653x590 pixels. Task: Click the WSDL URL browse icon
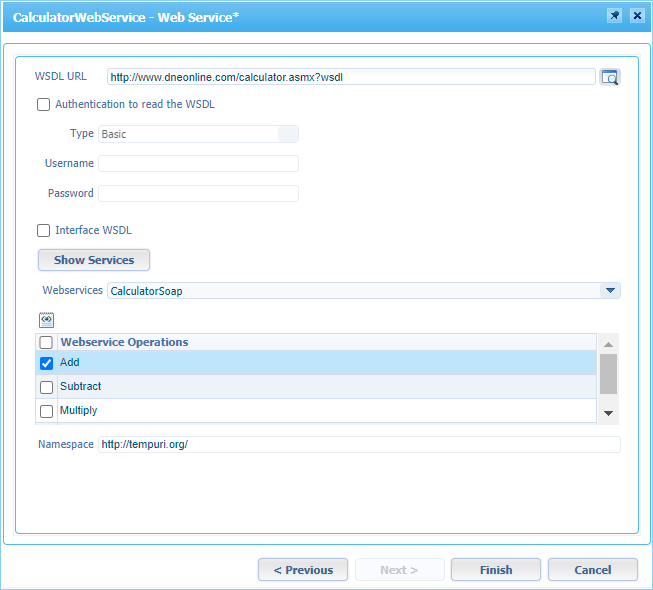point(610,77)
